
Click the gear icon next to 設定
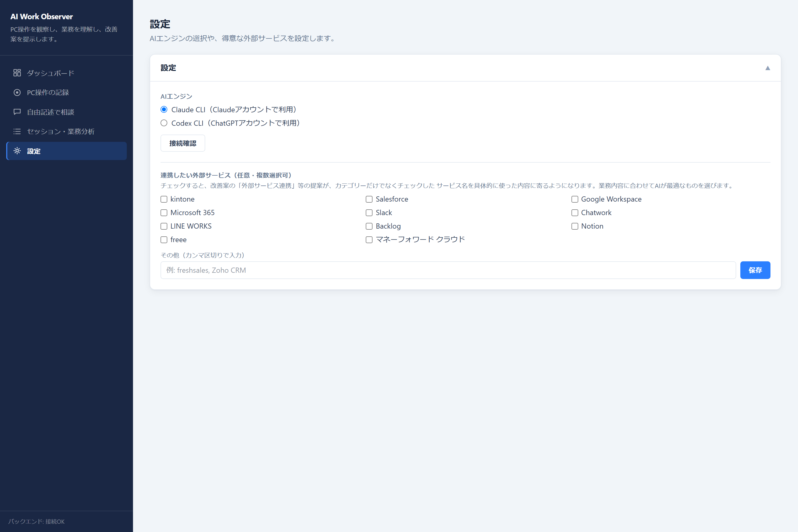click(17, 151)
